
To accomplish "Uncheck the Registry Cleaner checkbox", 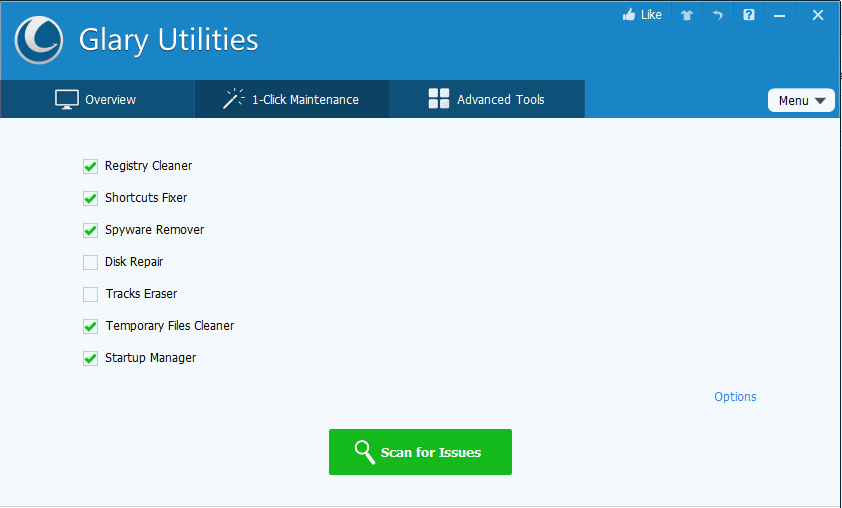I will [x=90, y=166].
